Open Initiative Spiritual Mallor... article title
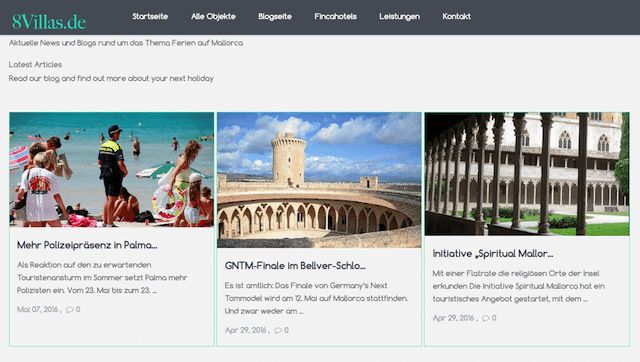The image size is (640, 362). (x=493, y=254)
